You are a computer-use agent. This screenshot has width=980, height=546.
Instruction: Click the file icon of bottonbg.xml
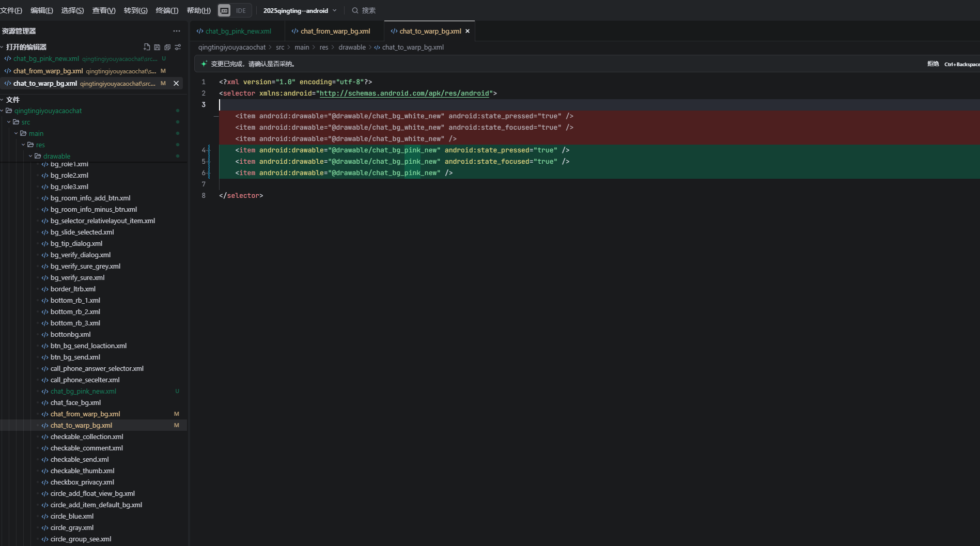click(x=45, y=334)
